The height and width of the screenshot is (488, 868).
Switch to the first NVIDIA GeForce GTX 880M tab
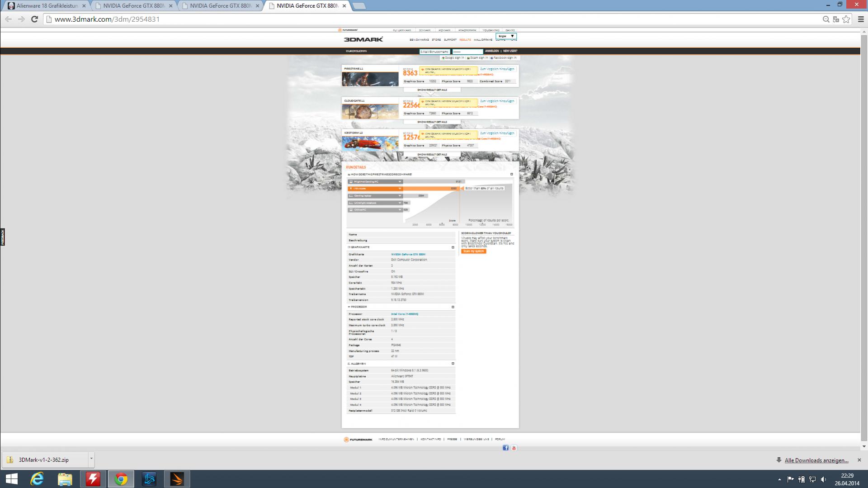click(x=133, y=6)
